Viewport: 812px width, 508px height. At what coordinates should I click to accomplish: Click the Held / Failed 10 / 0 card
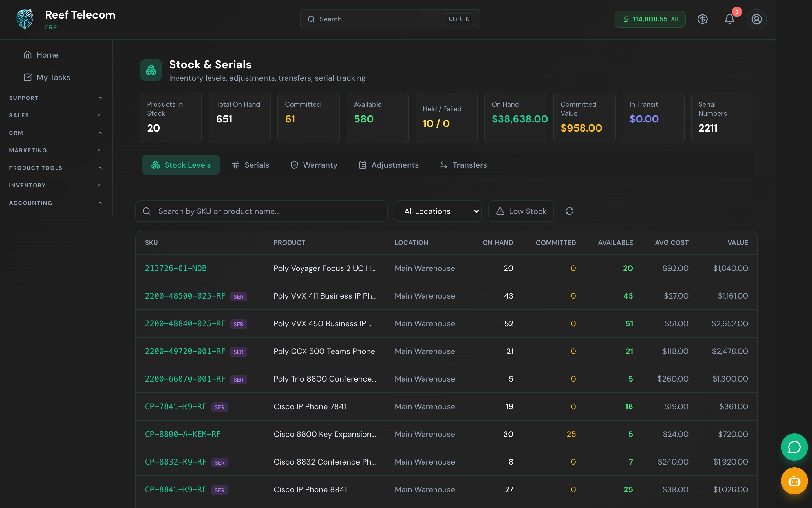pos(446,118)
